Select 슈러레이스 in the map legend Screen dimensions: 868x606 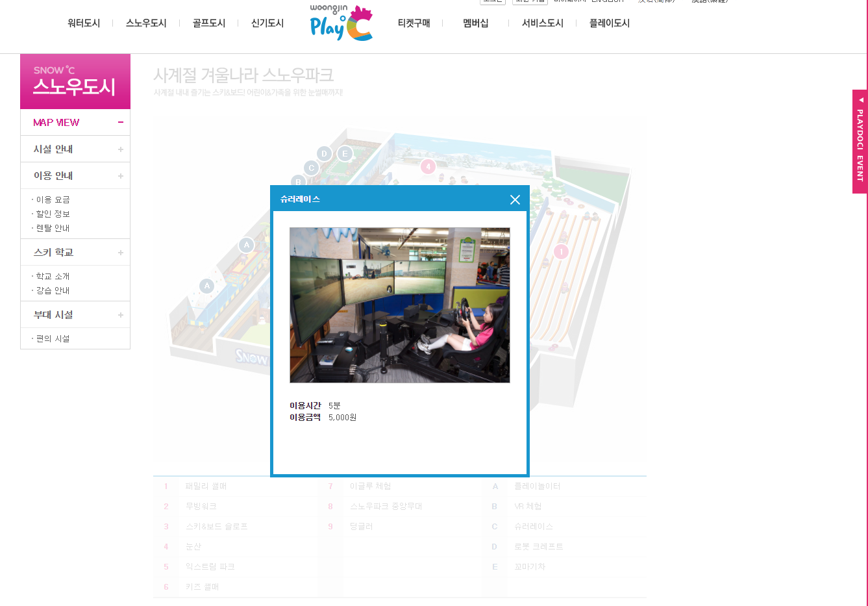(x=534, y=527)
